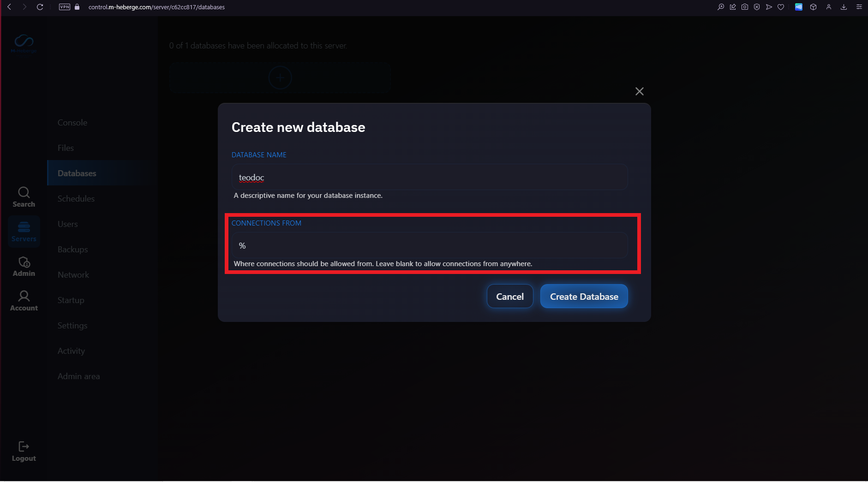Screen dimensions: 868x482
Task: Open Search from the left sidebar
Action: [x=24, y=197]
